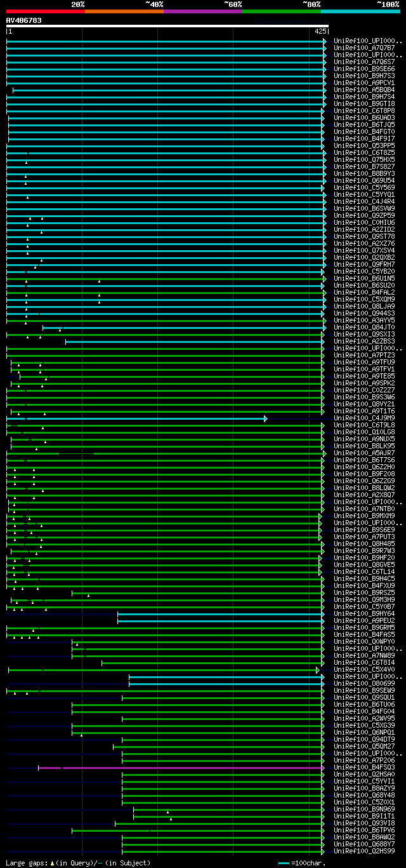The height and width of the screenshot is (868, 406).
Task: Select label UniRef100_Q6NPQ1
Action: pos(364,733)
